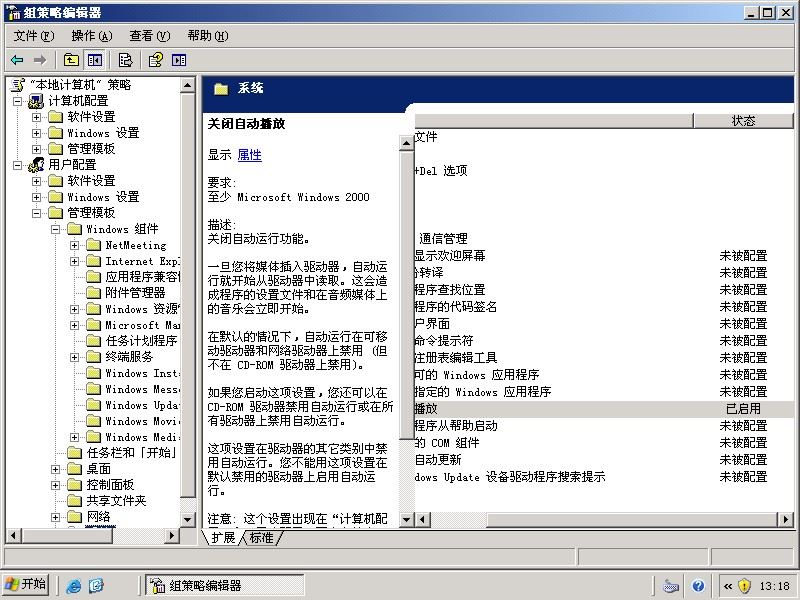This screenshot has height=600, width=800.
Task: Click the Export list toolbar icon
Action: [x=125, y=60]
